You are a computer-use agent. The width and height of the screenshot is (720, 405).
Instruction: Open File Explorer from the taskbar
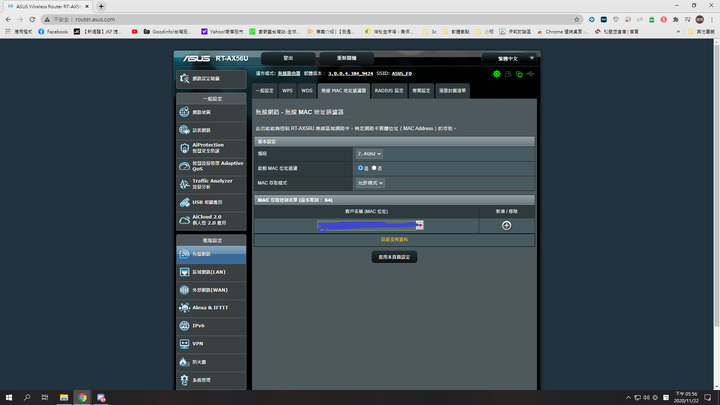point(64,398)
